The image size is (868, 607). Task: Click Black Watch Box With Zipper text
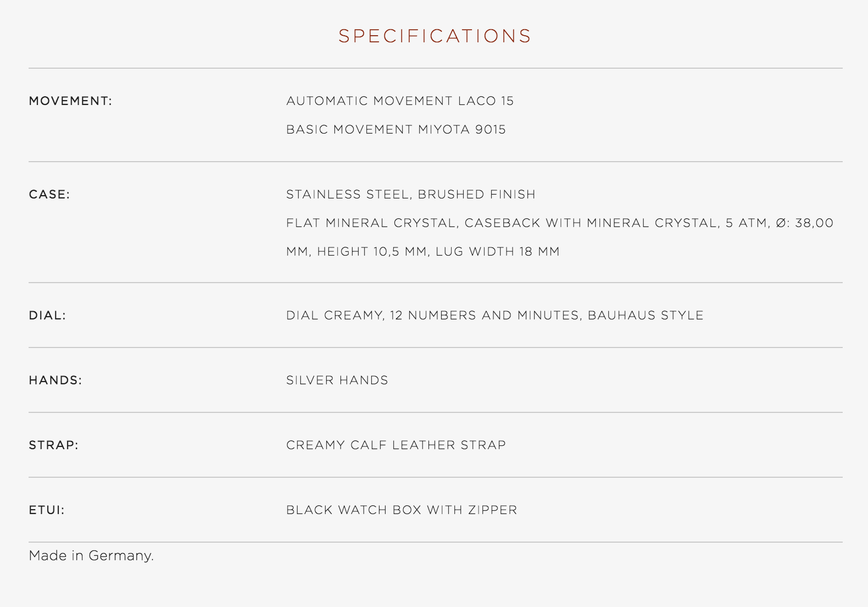click(402, 510)
